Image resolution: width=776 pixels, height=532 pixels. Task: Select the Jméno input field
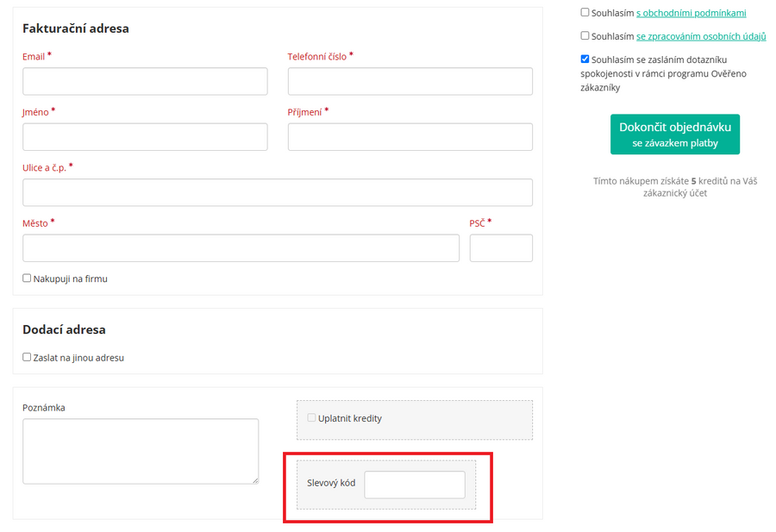(x=145, y=137)
